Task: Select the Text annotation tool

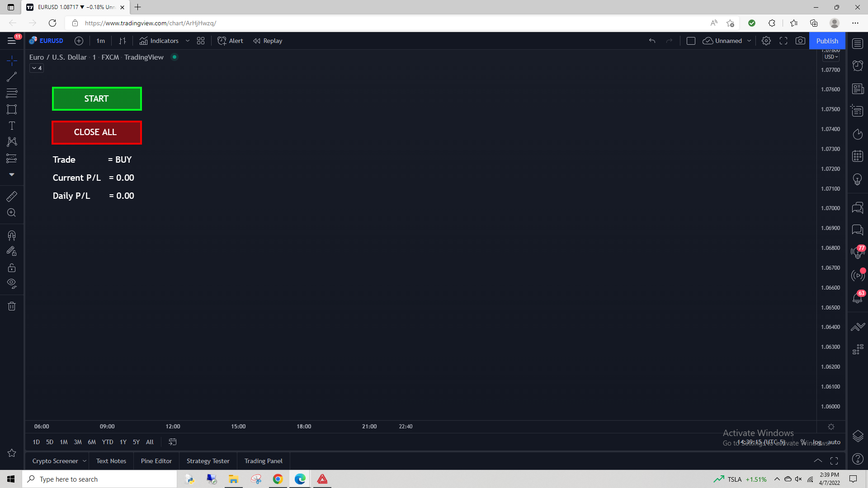Action: coord(12,126)
